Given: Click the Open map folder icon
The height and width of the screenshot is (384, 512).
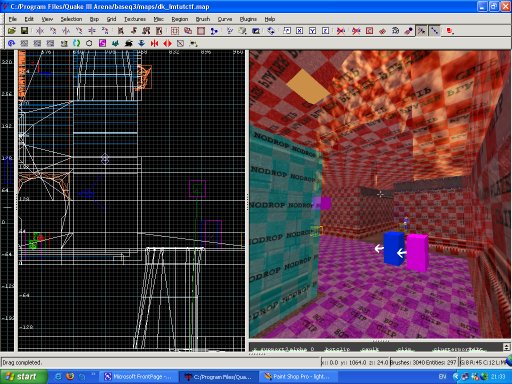Looking at the screenshot, I should coord(12,31).
